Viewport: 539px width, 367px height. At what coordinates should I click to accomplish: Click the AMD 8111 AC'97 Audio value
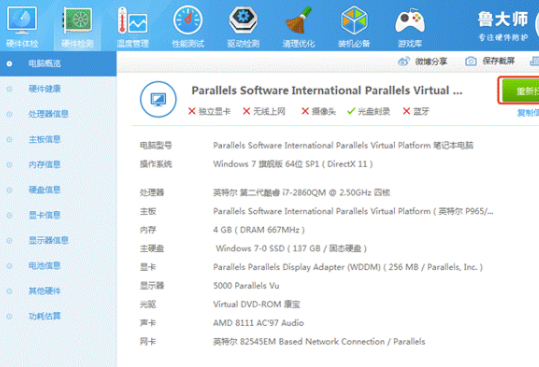[258, 323]
